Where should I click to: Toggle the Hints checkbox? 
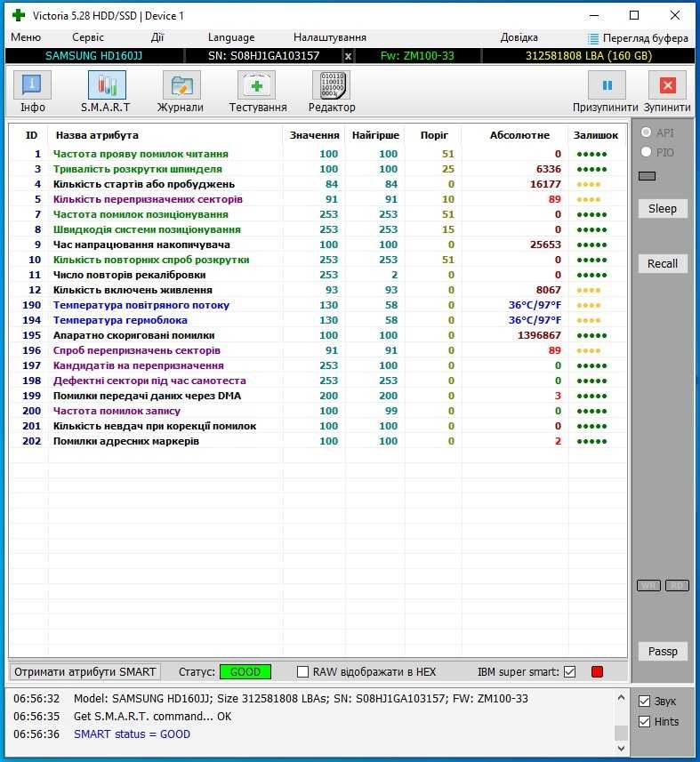point(645,721)
